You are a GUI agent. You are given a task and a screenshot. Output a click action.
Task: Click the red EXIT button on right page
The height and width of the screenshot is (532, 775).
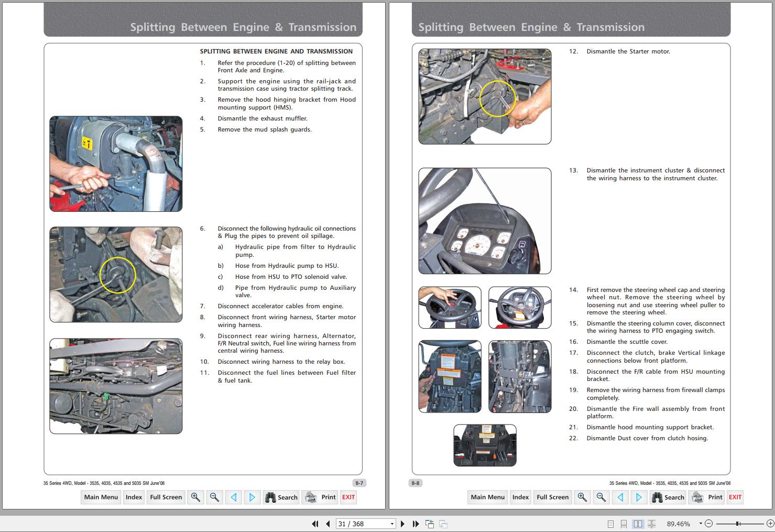735,497
